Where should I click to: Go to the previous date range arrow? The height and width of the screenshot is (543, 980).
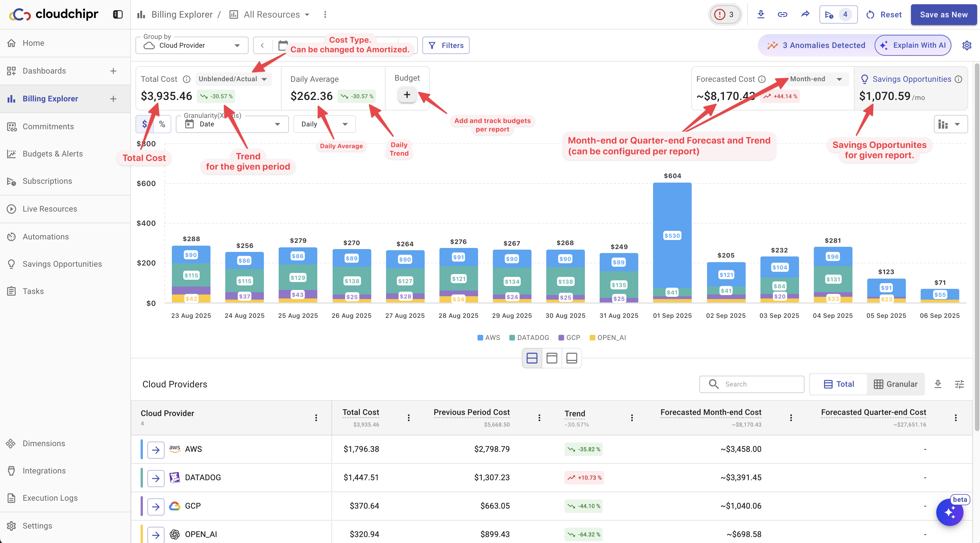[x=262, y=46]
